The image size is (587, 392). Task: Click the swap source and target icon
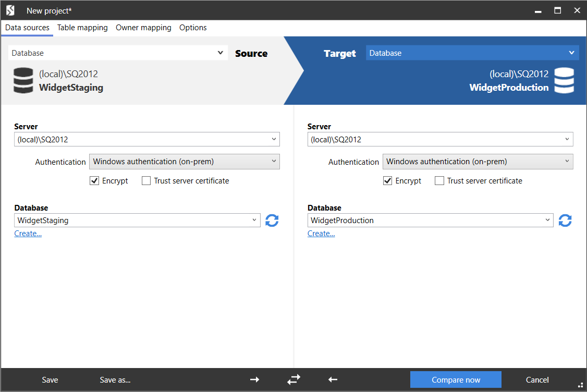coord(293,379)
